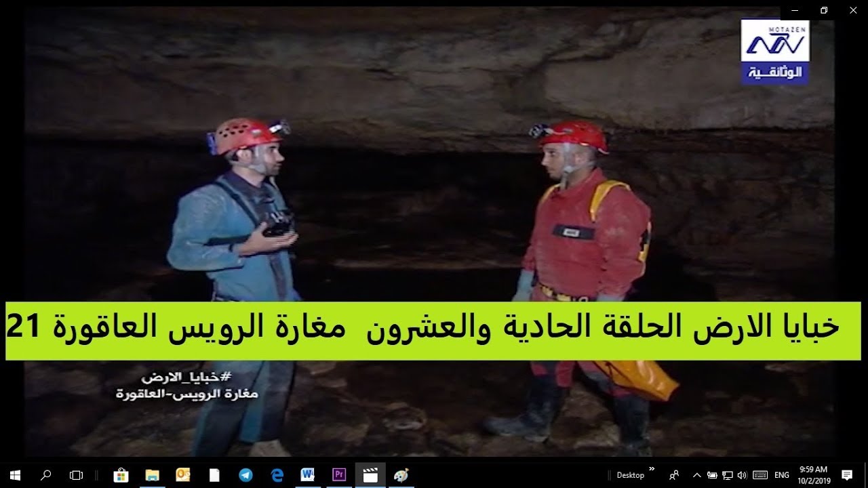Expand the Desktop toolbar chevron
This screenshot has height=488, width=868.
[652, 468]
